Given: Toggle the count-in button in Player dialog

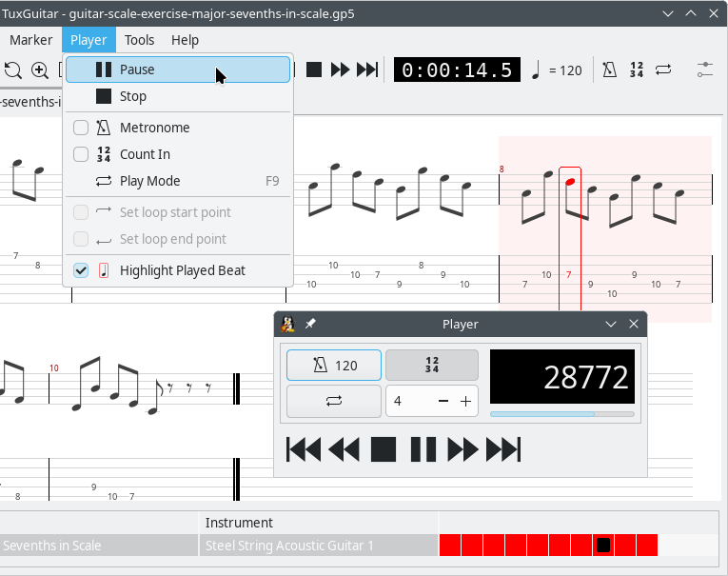Looking at the screenshot, I should tap(431, 366).
